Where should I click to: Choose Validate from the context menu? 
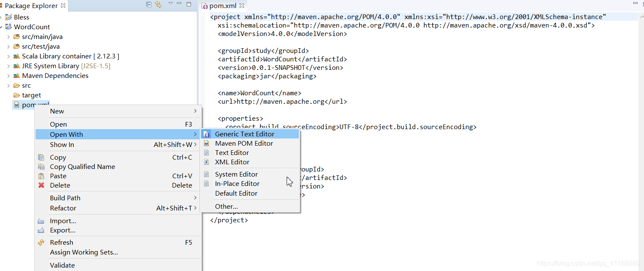[x=118, y=265]
